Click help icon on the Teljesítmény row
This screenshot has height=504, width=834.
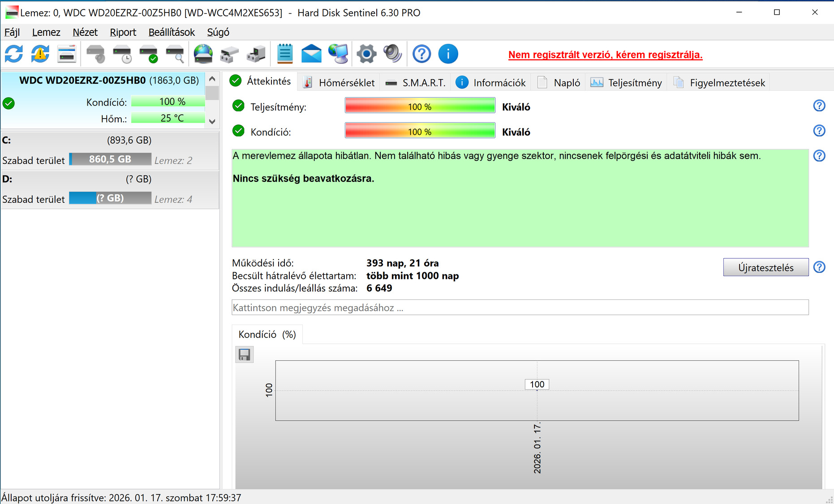(x=819, y=106)
